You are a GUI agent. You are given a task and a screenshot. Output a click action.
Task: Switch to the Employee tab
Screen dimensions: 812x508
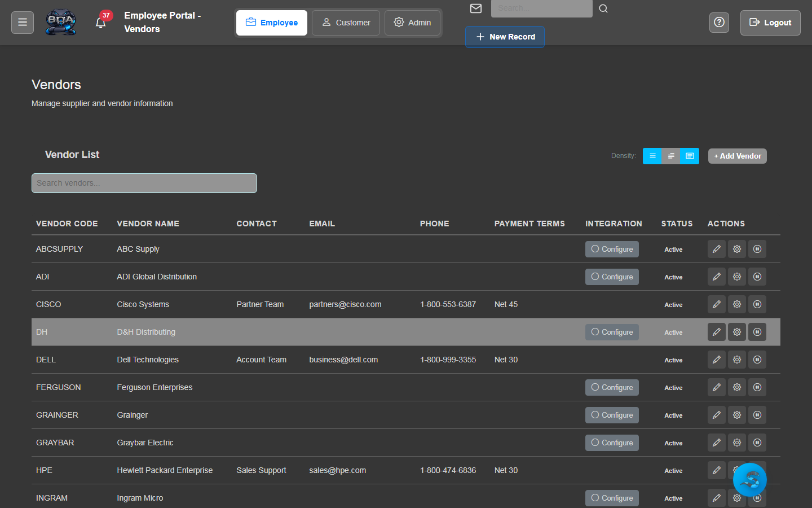click(272, 23)
